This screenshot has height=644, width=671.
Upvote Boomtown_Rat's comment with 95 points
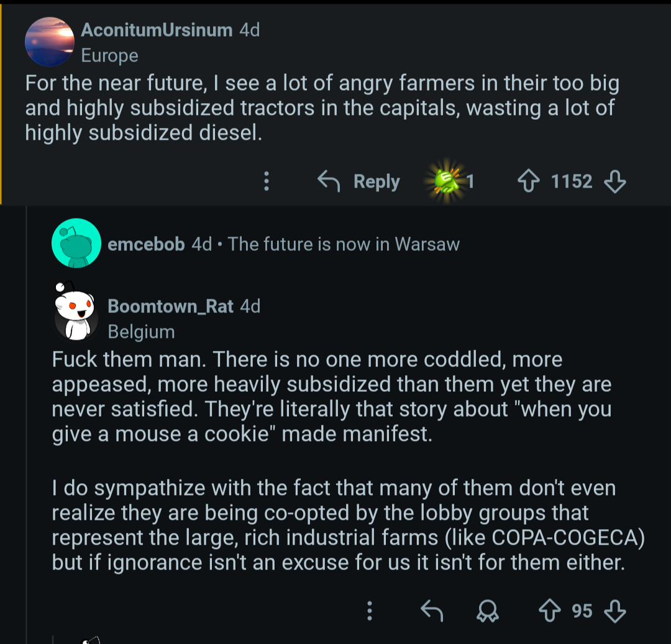point(549,611)
